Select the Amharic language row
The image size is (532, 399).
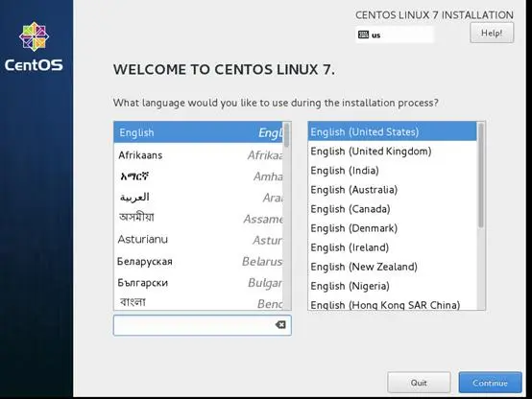198,176
